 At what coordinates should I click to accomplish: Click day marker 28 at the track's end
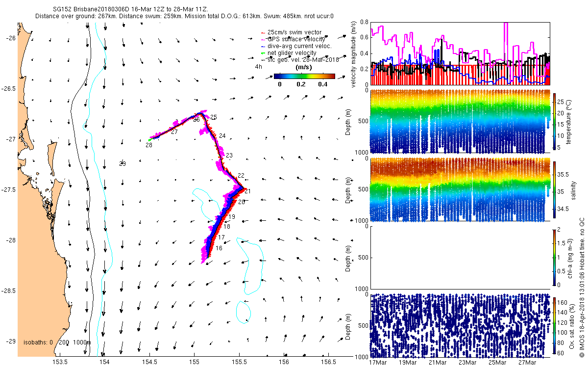149,145
